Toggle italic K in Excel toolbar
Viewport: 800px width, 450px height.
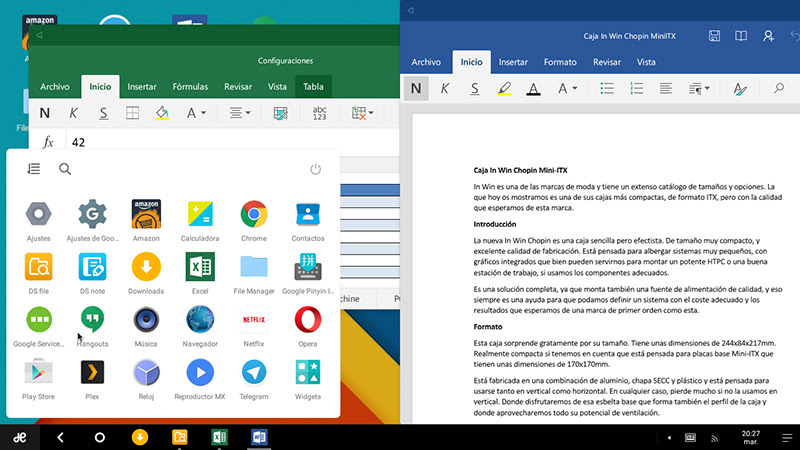[x=73, y=113]
